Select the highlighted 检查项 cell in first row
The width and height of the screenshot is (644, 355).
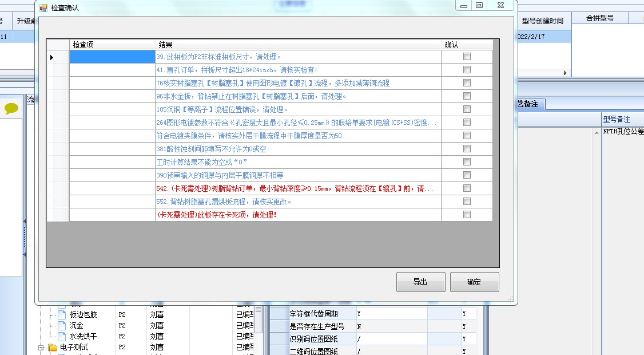tap(112, 57)
